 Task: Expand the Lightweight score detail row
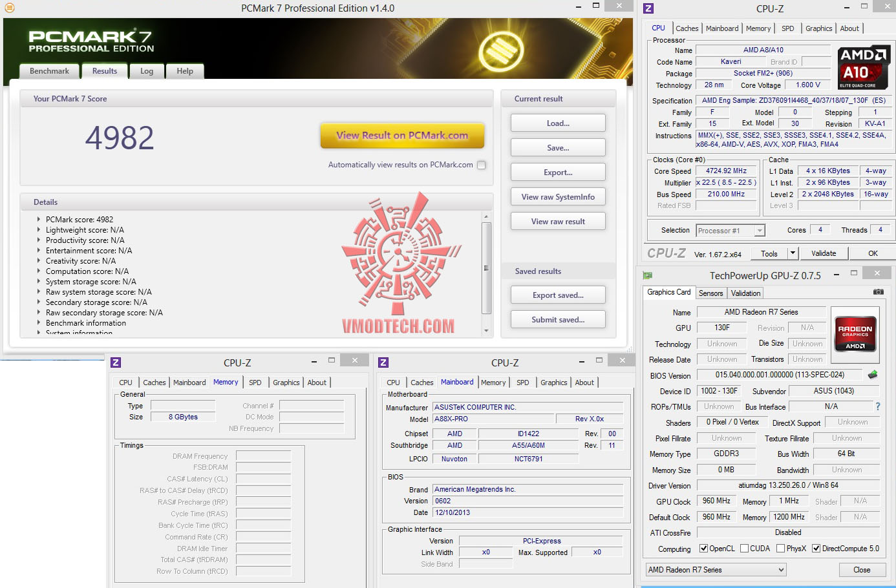click(x=39, y=230)
